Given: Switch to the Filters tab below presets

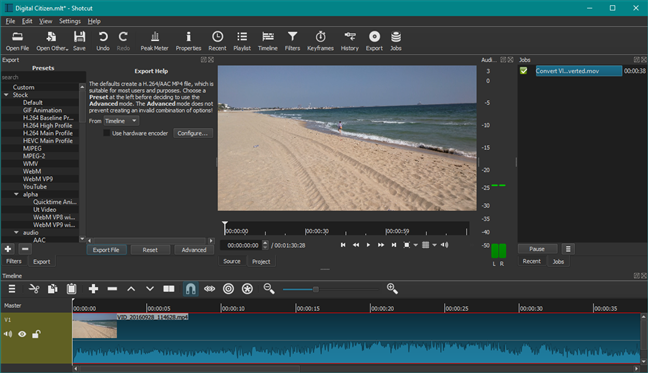Looking at the screenshot, I should point(14,261).
